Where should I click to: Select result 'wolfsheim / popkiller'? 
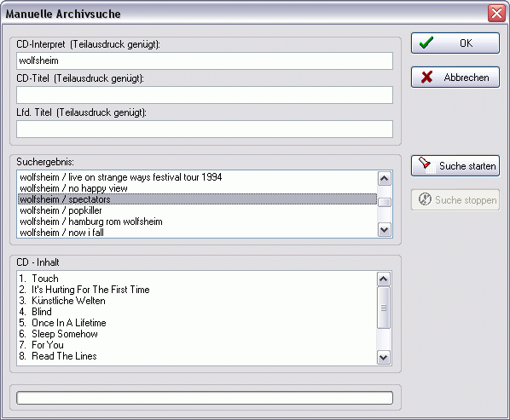point(197,210)
